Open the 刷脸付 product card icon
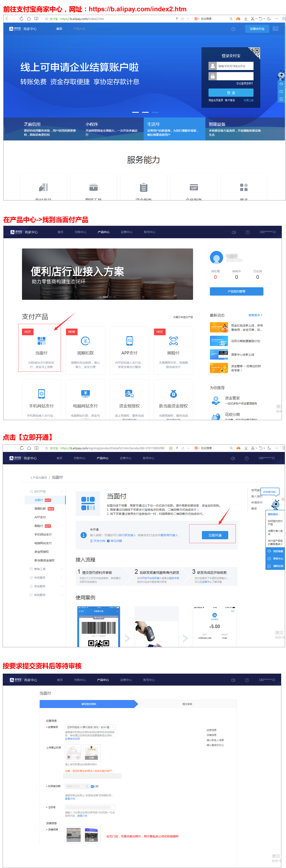This screenshot has width=286, height=868. point(173,341)
